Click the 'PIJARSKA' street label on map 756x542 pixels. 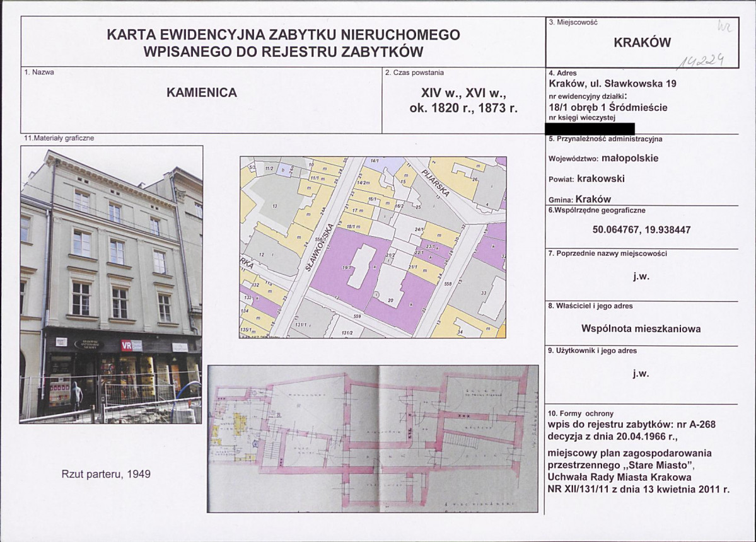tap(436, 183)
